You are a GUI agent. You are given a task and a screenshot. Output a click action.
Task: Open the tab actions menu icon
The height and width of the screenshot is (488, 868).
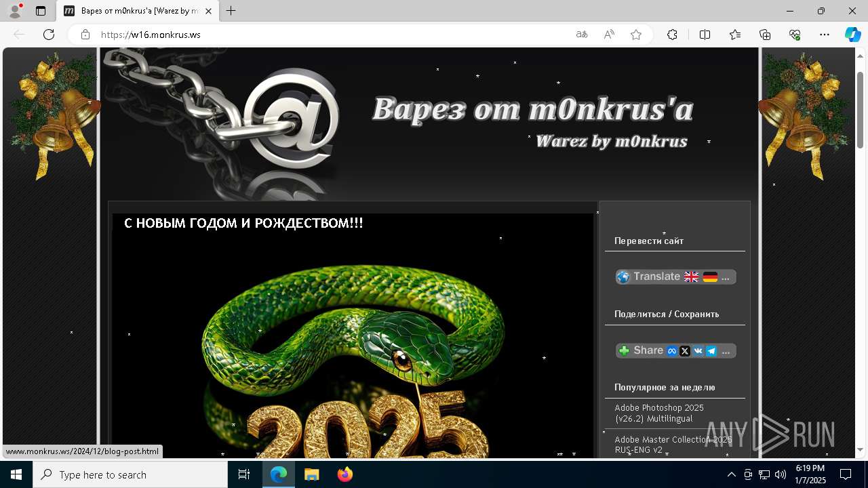tap(41, 11)
